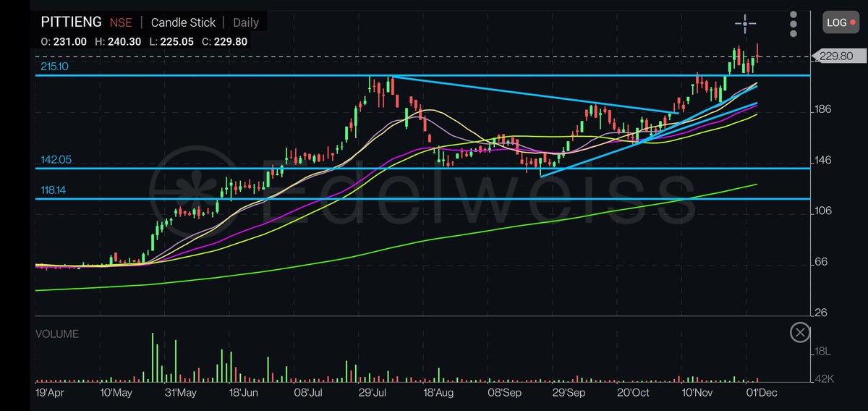868x411 pixels.
Task: Change the Daily interval setting
Action: [x=246, y=22]
